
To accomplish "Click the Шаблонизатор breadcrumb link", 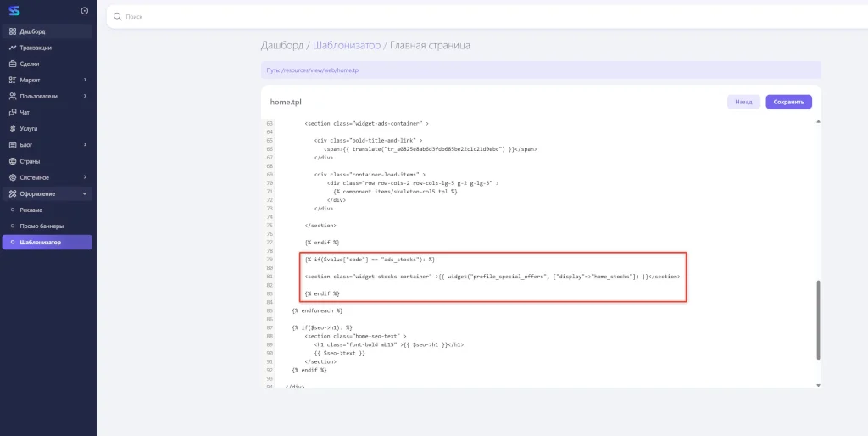I will tap(347, 45).
